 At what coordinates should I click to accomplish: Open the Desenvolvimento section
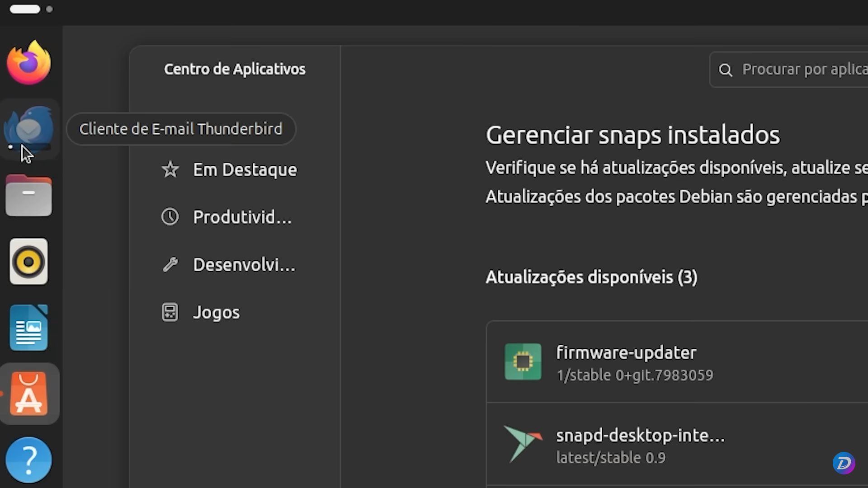(244, 264)
